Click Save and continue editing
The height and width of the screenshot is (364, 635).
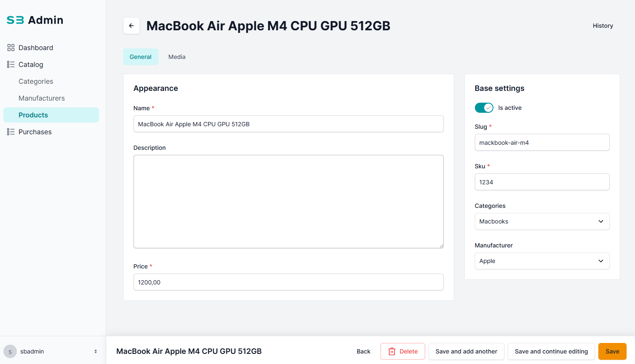pos(552,351)
